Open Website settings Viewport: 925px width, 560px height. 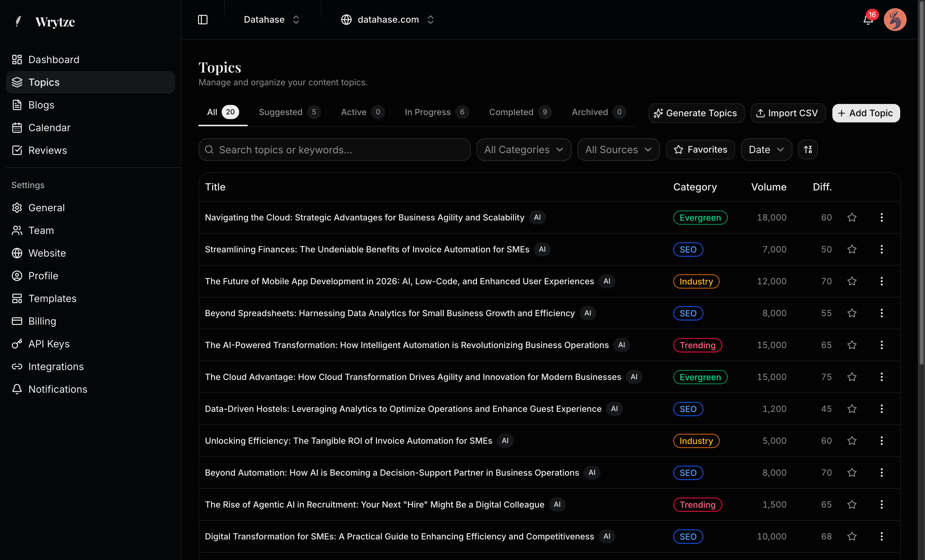[x=90, y=253]
